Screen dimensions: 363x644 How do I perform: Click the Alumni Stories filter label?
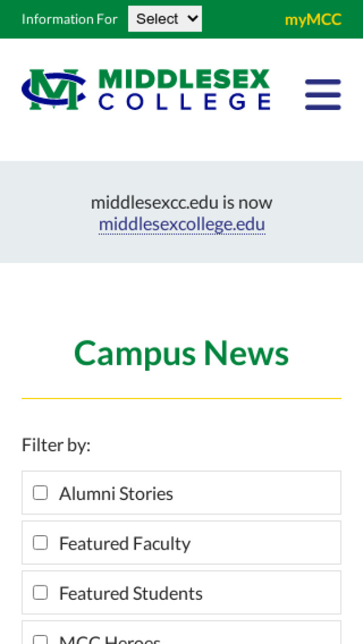tap(116, 494)
